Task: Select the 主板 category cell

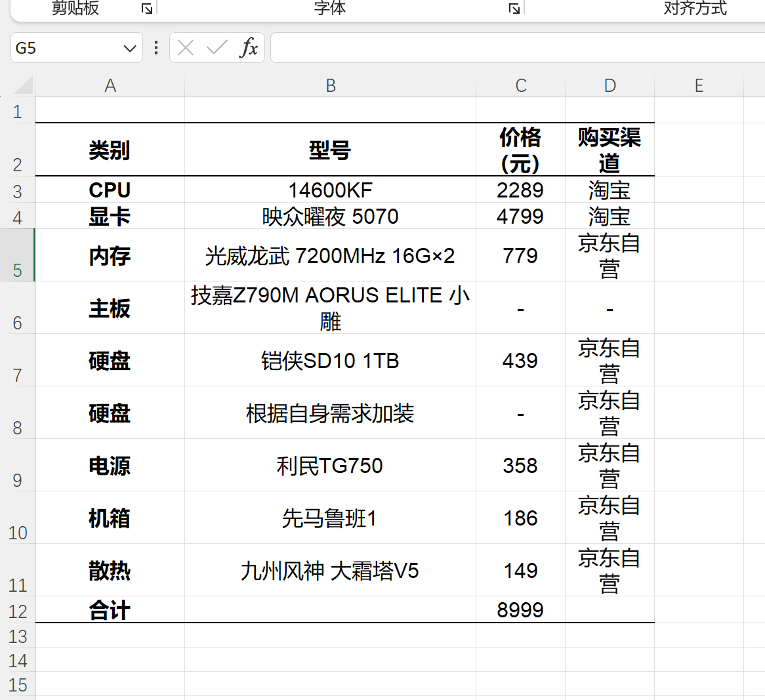Action: 110,307
